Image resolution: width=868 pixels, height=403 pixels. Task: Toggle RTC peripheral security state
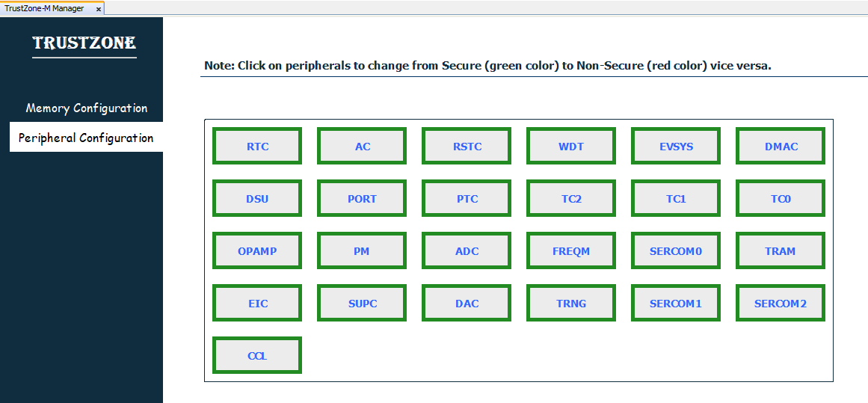257,147
